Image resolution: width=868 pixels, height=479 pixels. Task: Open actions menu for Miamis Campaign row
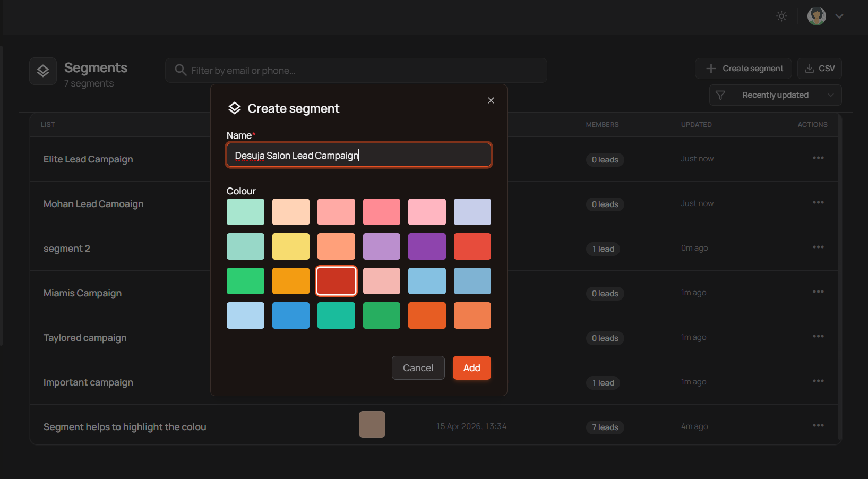(x=818, y=292)
